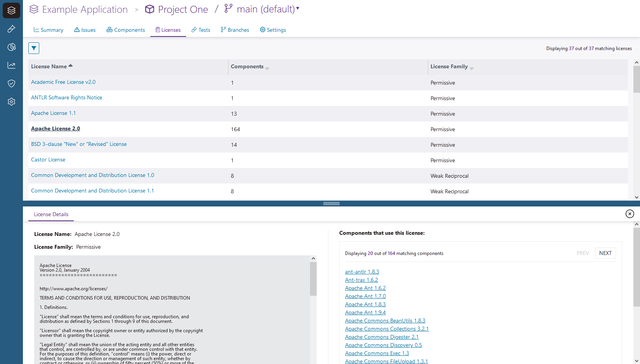This screenshot has width=640, height=364.
Task: Click the horizontal panel splitter handle
Action: point(331,203)
